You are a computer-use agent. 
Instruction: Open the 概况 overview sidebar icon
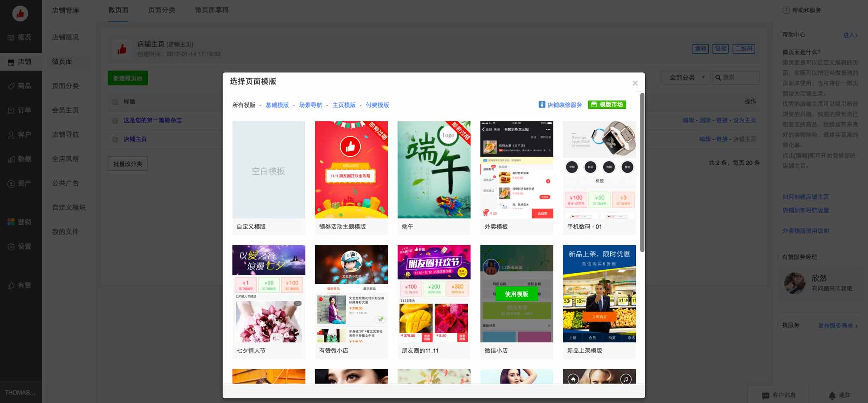pos(11,38)
